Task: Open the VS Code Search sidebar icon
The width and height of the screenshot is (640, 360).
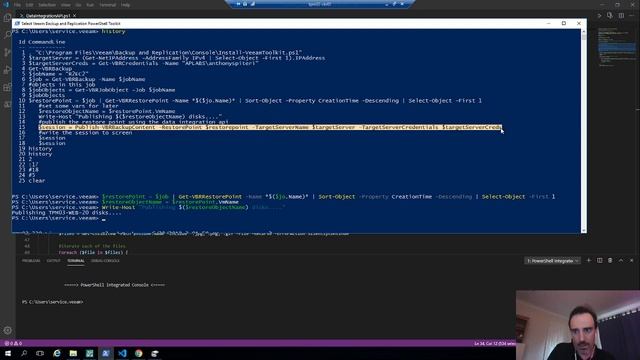Action: click(7, 35)
